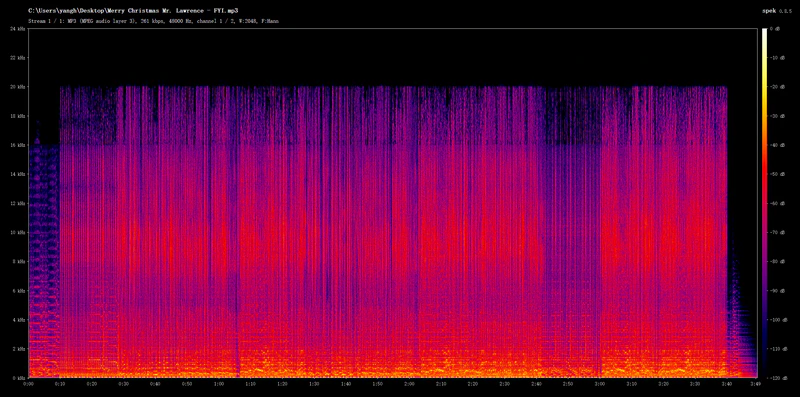Click the 0:50 time axis label

[187, 383]
